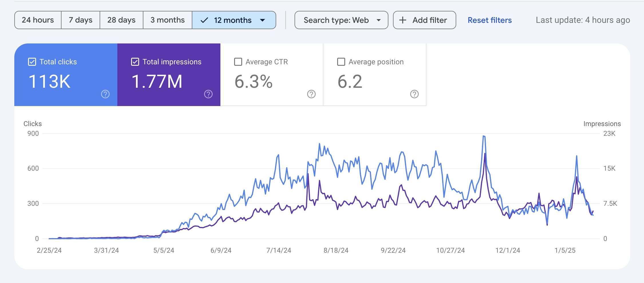This screenshot has height=283, width=644.
Task: Expand the 12 months dropdown arrow
Action: [262, 20]
